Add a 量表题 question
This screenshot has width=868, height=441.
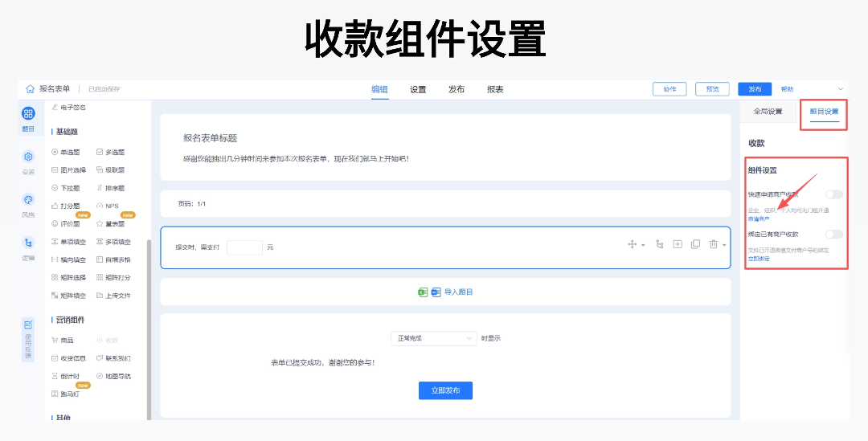pos(111,223)
